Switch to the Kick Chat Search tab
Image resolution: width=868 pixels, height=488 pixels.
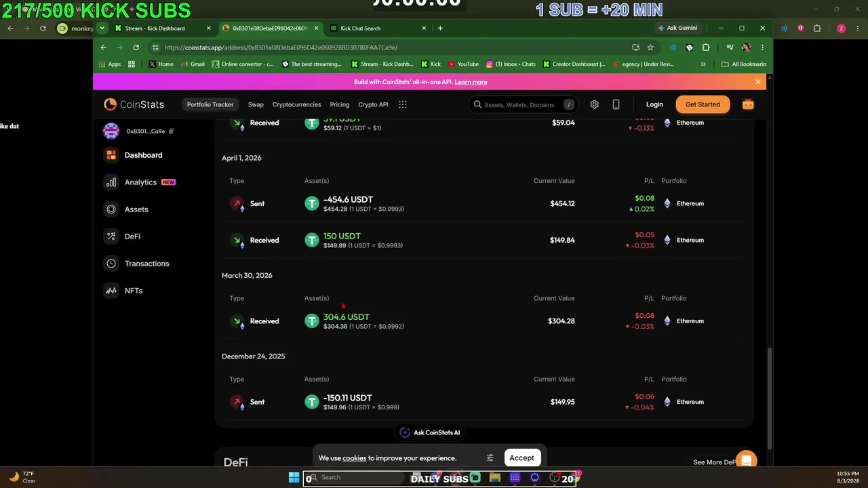(378, 28)
